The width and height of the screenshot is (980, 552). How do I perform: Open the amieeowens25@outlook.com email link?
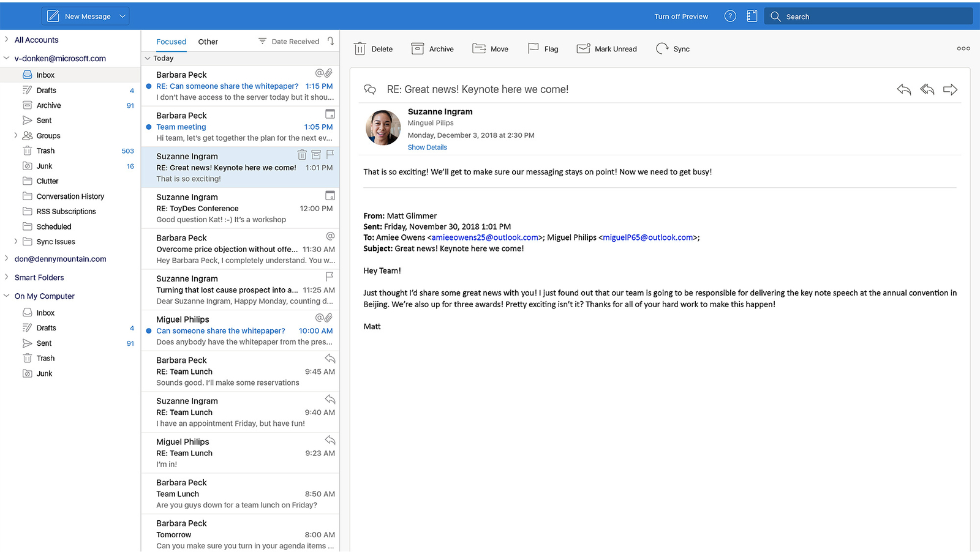pyautogui.click(x=485, y=237)
